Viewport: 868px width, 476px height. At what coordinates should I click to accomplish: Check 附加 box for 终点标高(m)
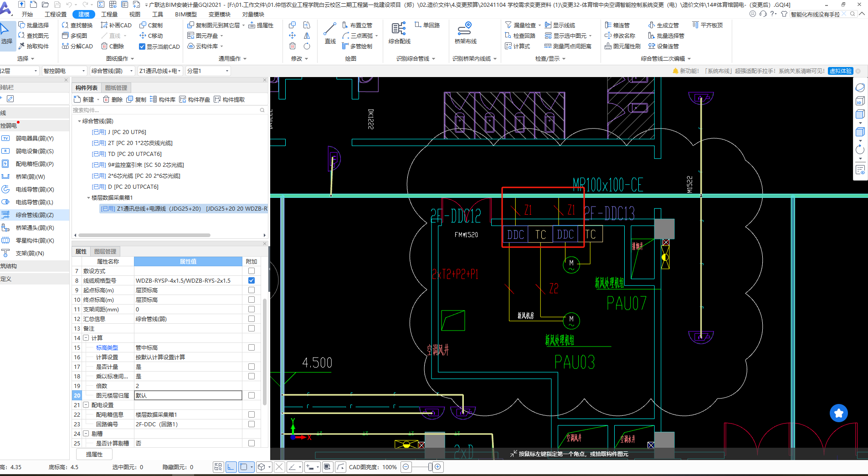(x=251, y=300)
